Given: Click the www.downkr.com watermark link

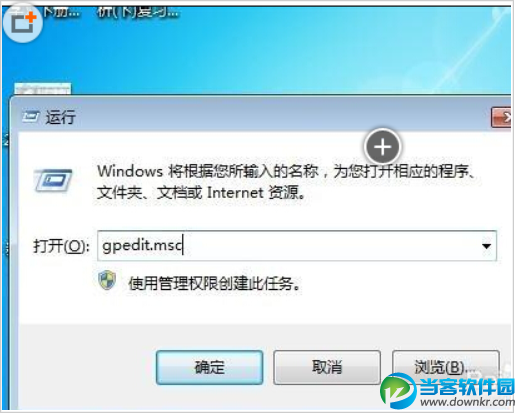Looking at the screenshot, I should tap(467, 402).
